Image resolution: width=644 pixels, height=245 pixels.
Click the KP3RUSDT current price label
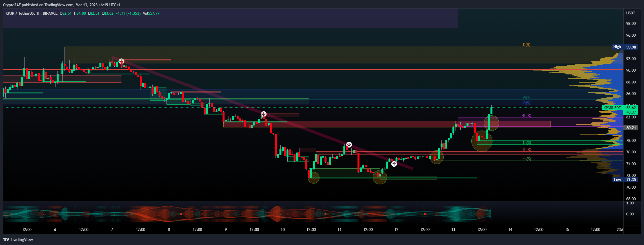[612, 108]
